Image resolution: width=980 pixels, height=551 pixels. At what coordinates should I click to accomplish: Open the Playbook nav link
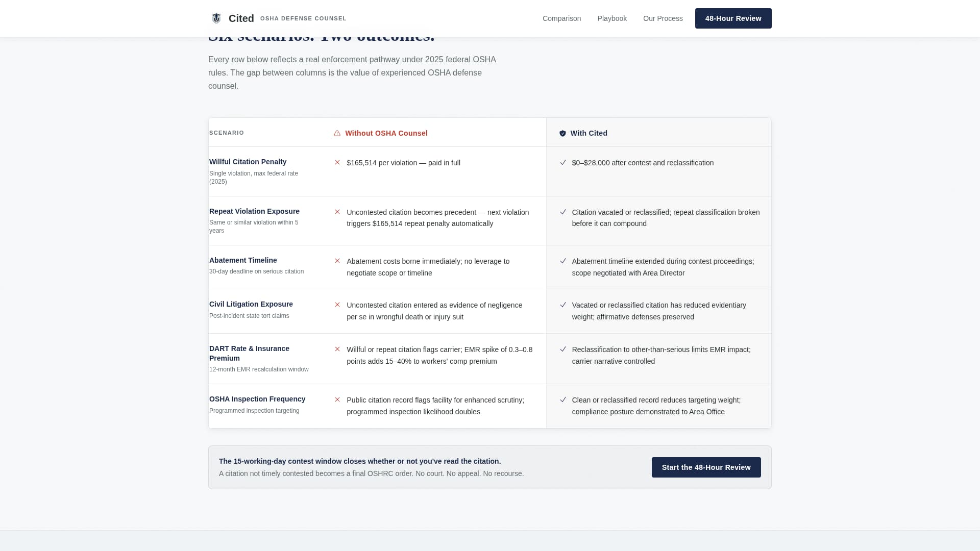point(611,18)
